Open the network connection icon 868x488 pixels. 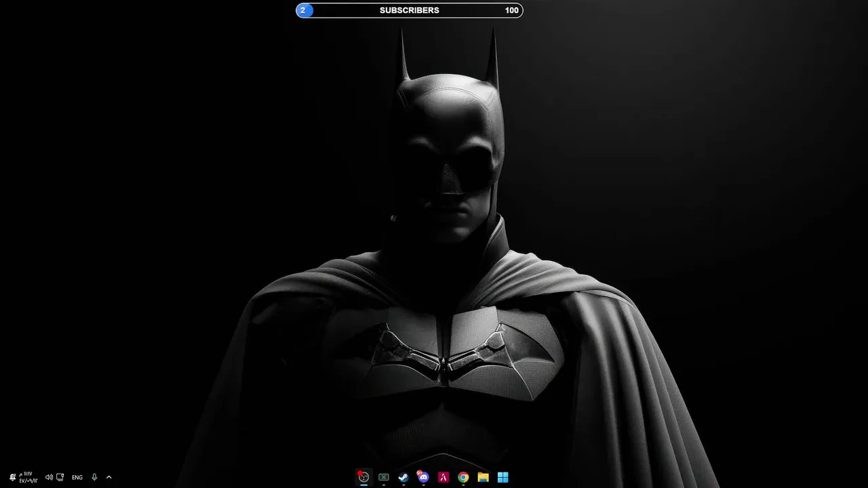60,477
